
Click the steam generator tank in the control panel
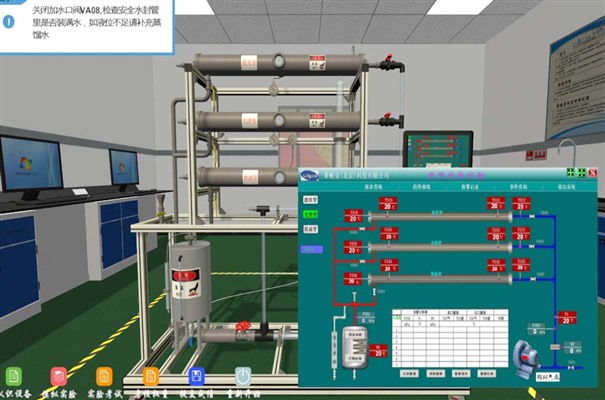click(x=355, y=348)
